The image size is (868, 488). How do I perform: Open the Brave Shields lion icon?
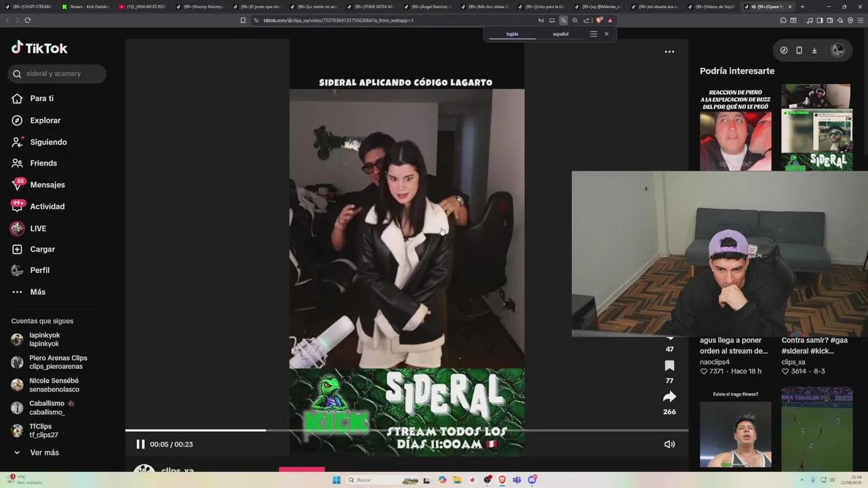tap(599, 20)
